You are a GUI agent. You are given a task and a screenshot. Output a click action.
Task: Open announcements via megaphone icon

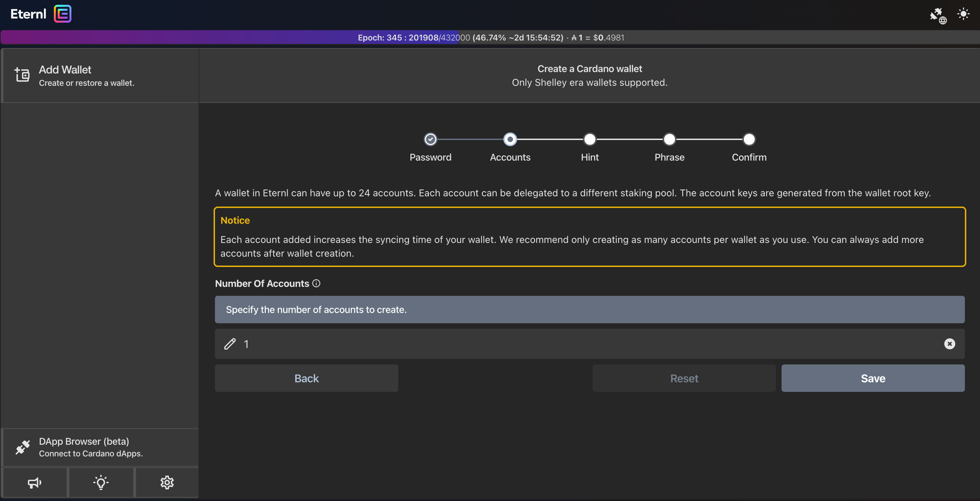(34, 482)
